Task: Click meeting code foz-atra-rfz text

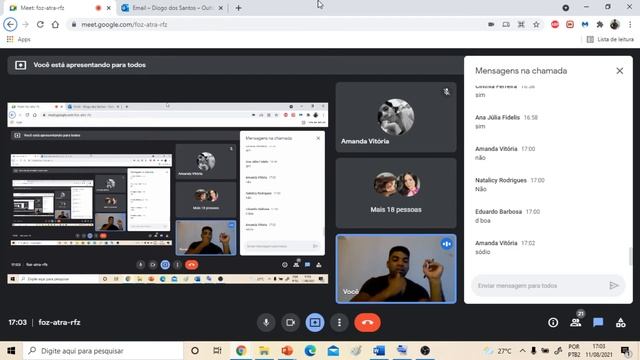Action: coord(59,322)
